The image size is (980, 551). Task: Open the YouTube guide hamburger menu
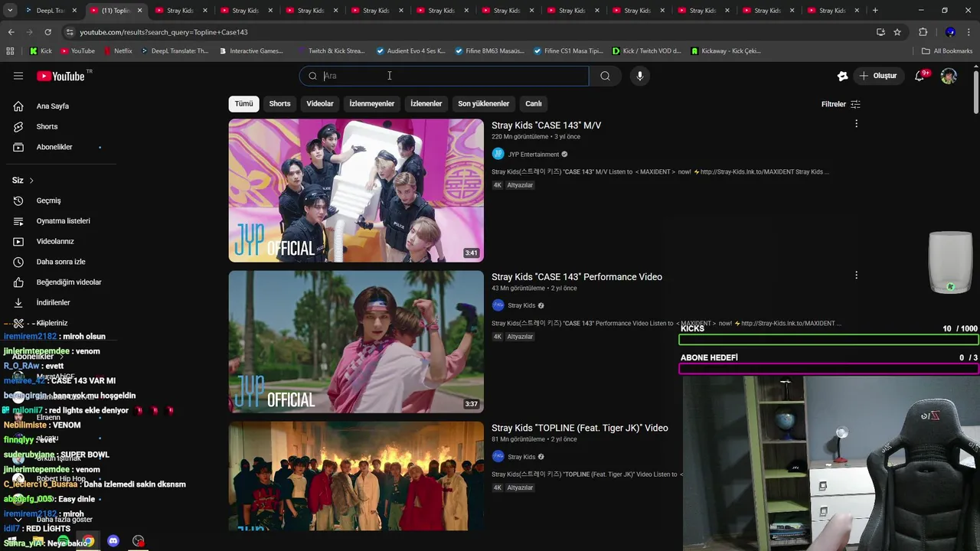click(18, 76)
